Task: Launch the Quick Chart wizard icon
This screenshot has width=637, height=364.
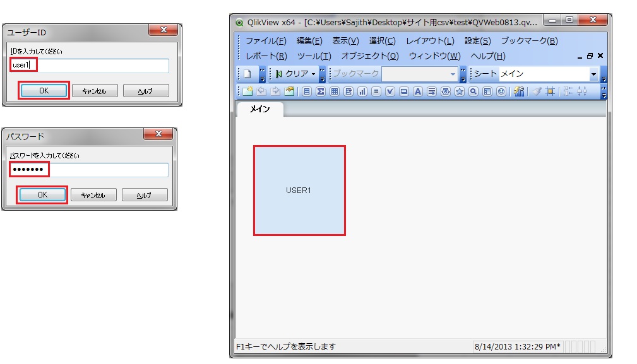Action: point(519,91)
